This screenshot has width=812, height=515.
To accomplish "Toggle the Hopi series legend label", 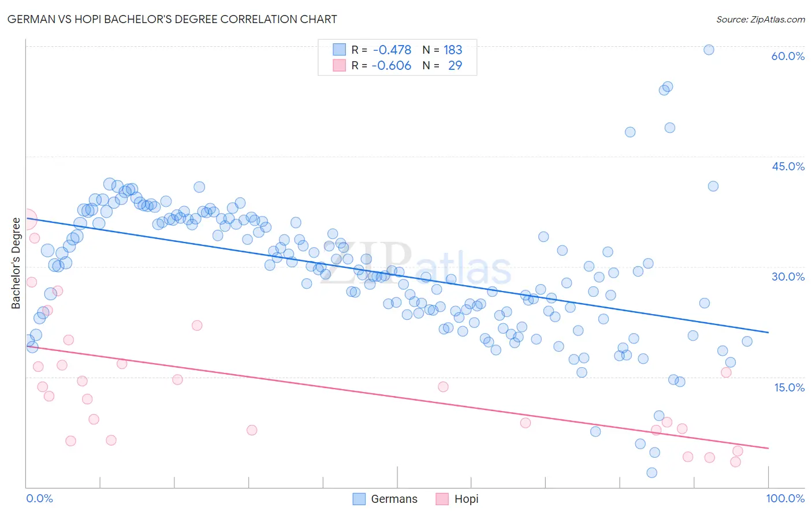I will (x=467, y=499).
